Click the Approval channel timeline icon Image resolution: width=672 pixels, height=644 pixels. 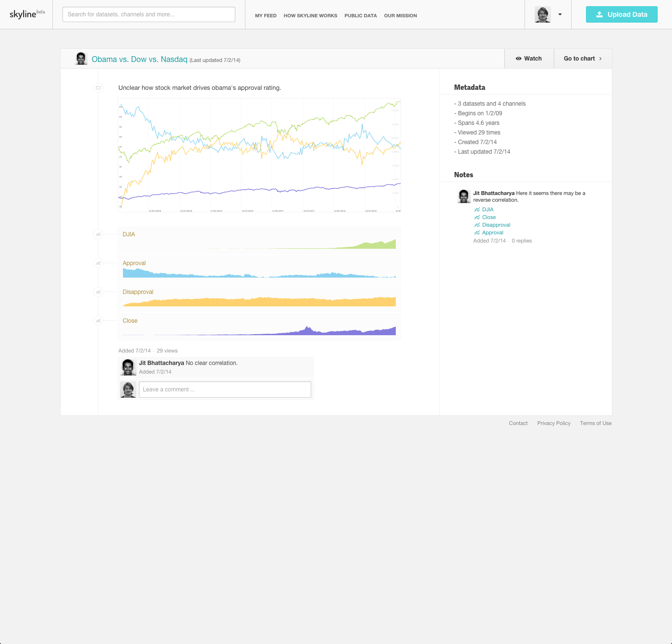(x=98, y=263)
